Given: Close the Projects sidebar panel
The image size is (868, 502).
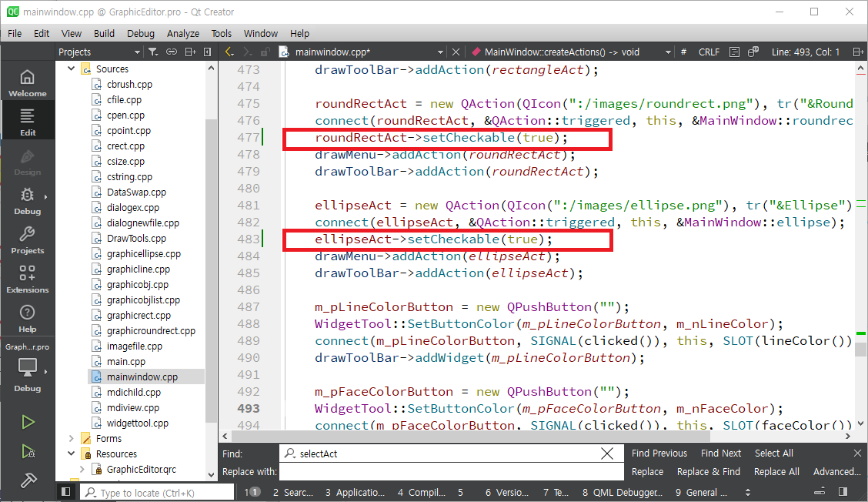Looking at the screenshot, I should 208,52.
